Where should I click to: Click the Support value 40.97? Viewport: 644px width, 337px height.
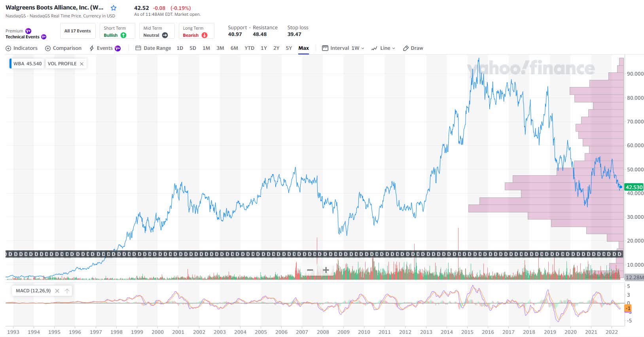[235, 34]
